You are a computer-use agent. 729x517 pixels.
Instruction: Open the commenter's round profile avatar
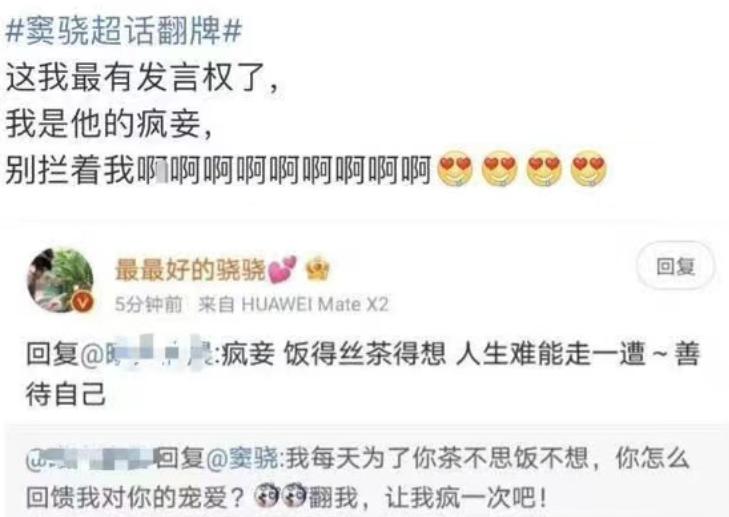60,280
